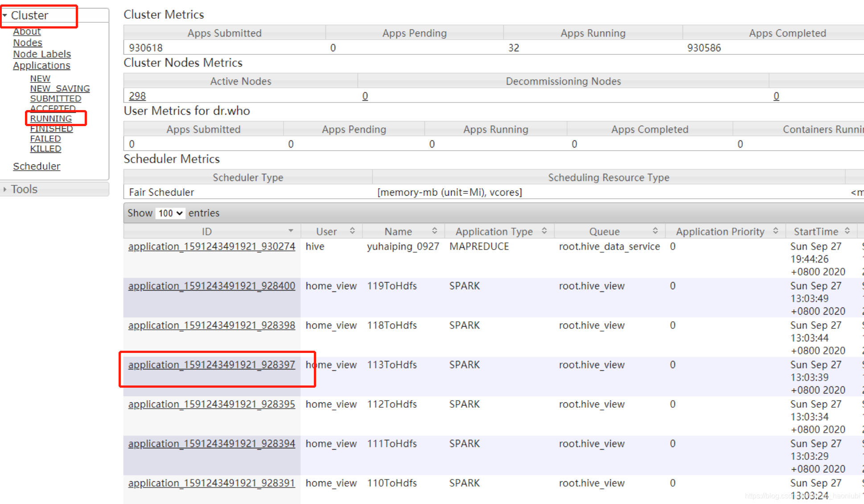Screen dimensions: 864x504
Task: Click the Queue column sort icon
Action: tap(655, 231)
